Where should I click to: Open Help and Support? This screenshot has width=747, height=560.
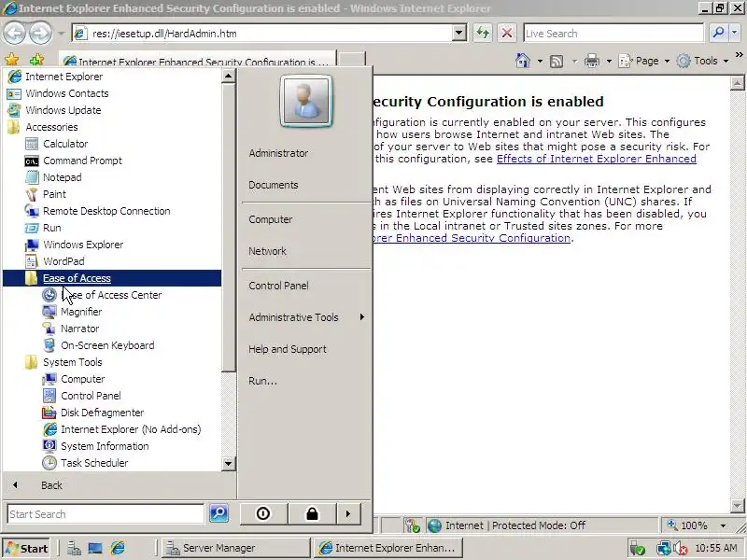288,349
